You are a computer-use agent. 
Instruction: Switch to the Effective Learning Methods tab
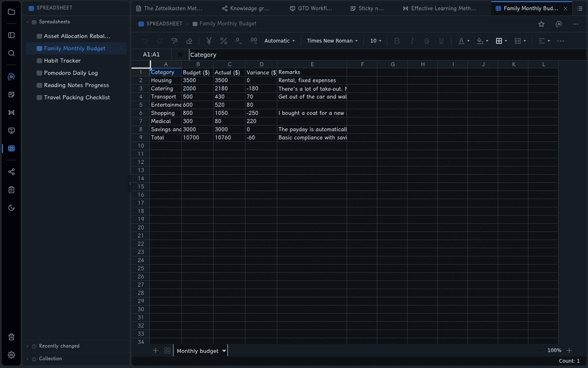439,9
